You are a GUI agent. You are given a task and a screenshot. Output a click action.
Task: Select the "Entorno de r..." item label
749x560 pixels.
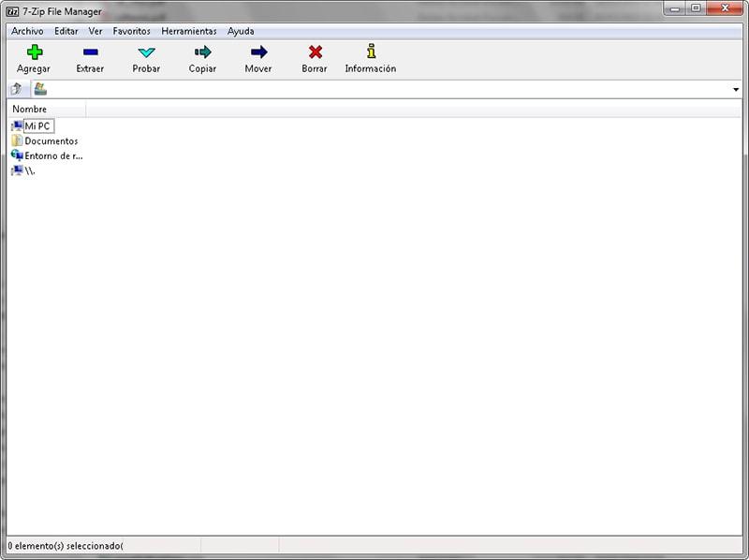tap(53, 155)
